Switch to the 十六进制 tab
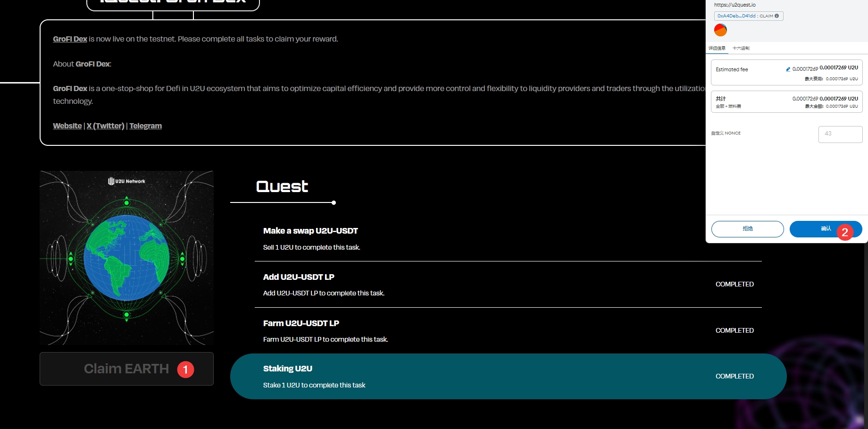This screenshot has height=429, width=868. (741, 48)
